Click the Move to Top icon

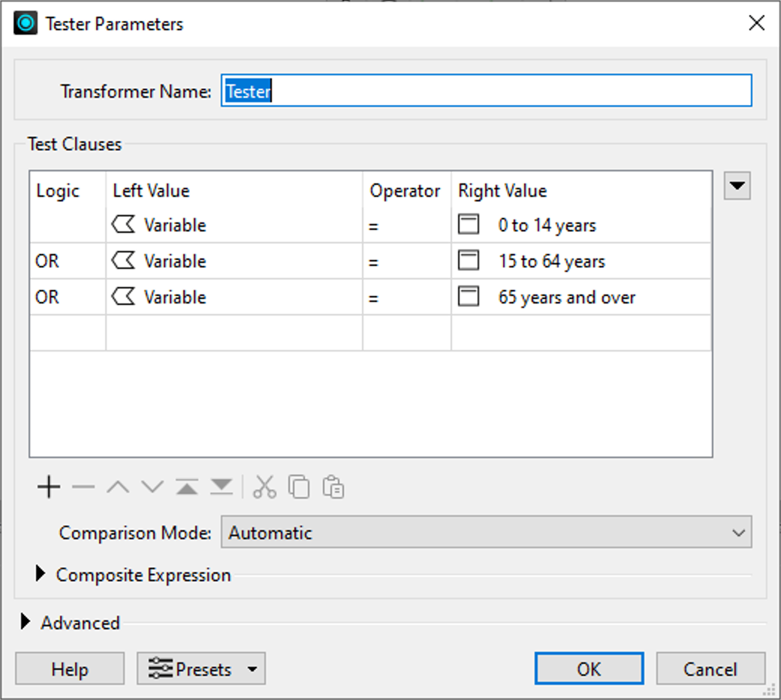[x=187, y=487]
